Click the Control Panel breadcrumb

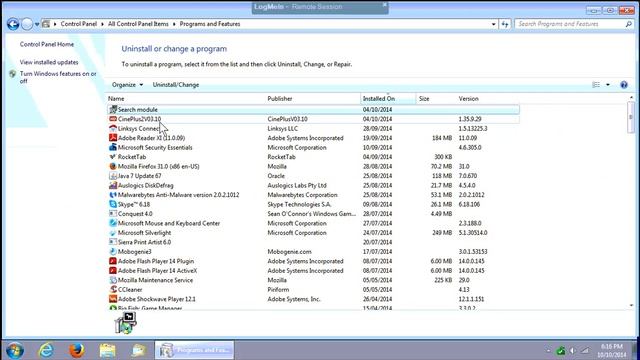79,24
